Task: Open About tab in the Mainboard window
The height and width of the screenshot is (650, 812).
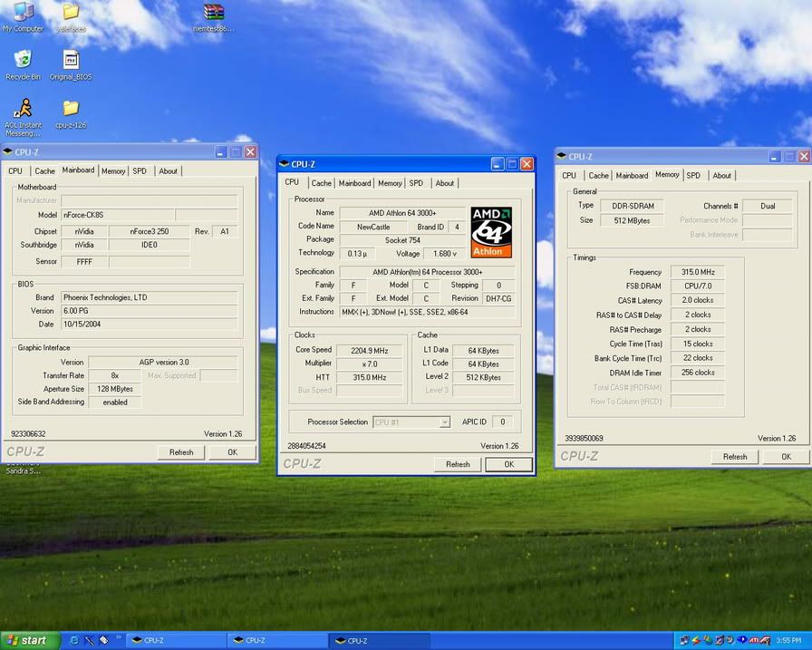Action: click(x=168, y=171)
